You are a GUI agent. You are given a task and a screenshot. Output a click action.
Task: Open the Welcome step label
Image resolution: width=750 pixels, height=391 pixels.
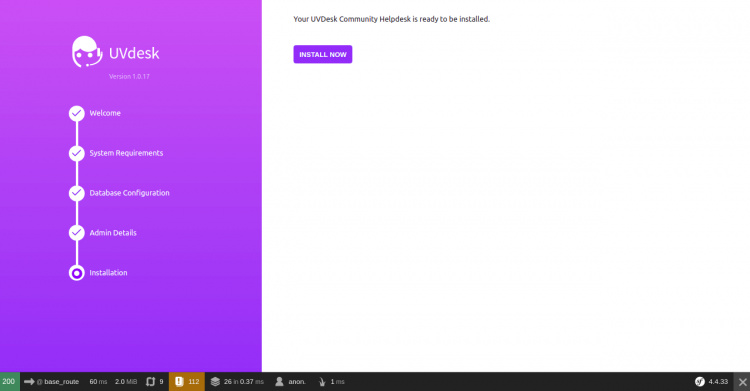[105, 113]
